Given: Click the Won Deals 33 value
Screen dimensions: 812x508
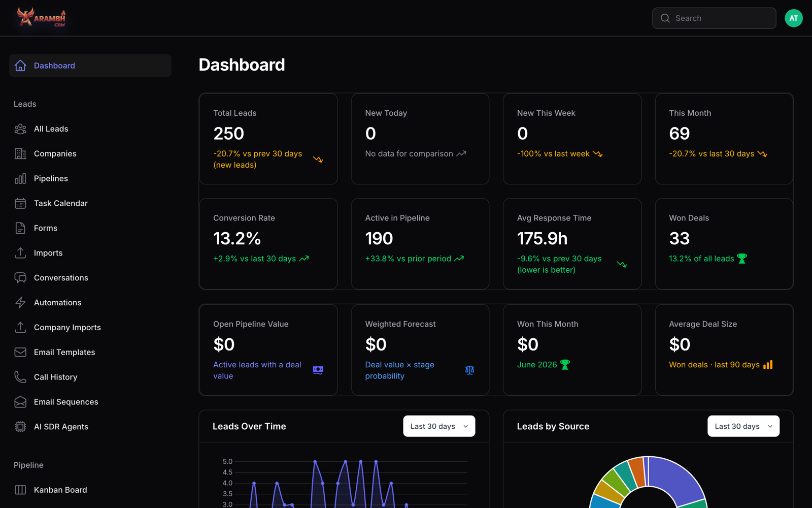Looking at the screenshot, I should (679, 239).
